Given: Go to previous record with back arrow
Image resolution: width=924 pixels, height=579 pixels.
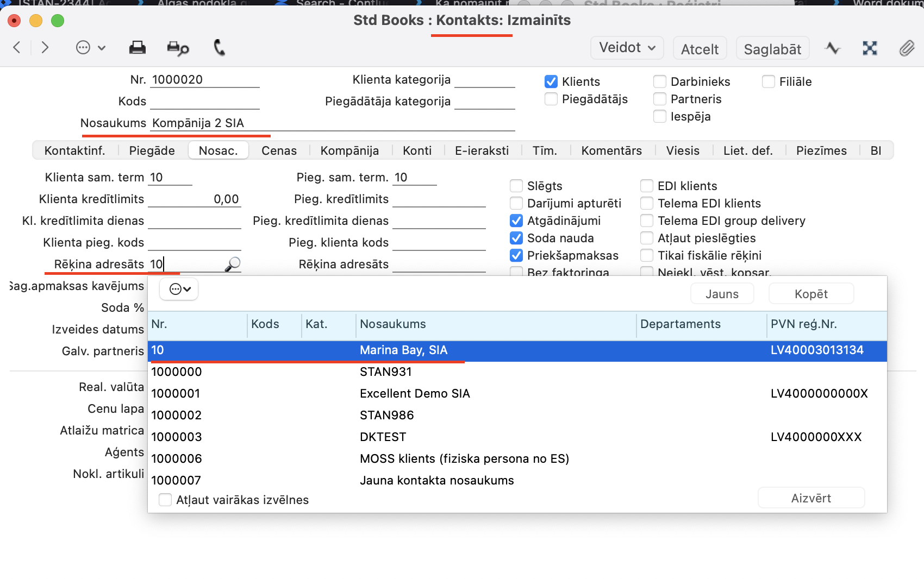Looking at the screenshot, I should click(17, 48).
